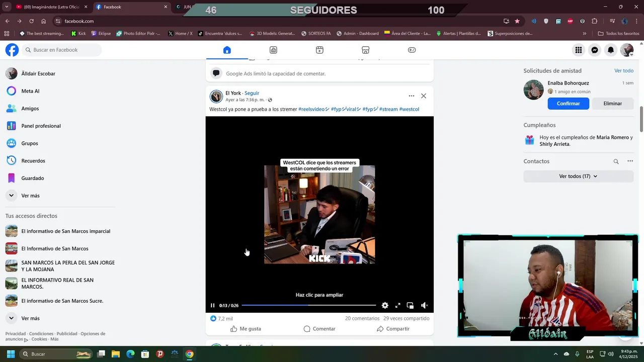Screen dimensions: 644x362
Task: Open post options three-dot menu on El York post
Action: [x=412, y=96]
